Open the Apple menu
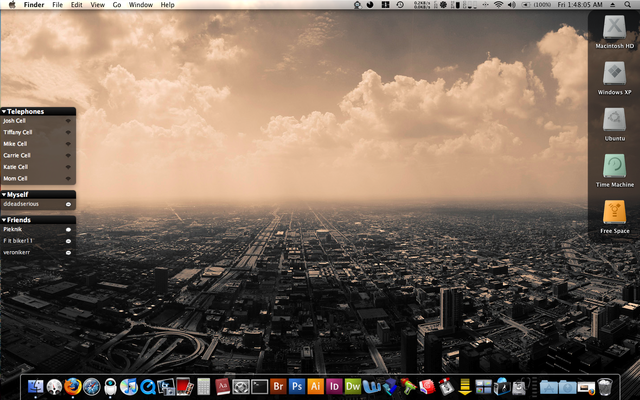 12,4
